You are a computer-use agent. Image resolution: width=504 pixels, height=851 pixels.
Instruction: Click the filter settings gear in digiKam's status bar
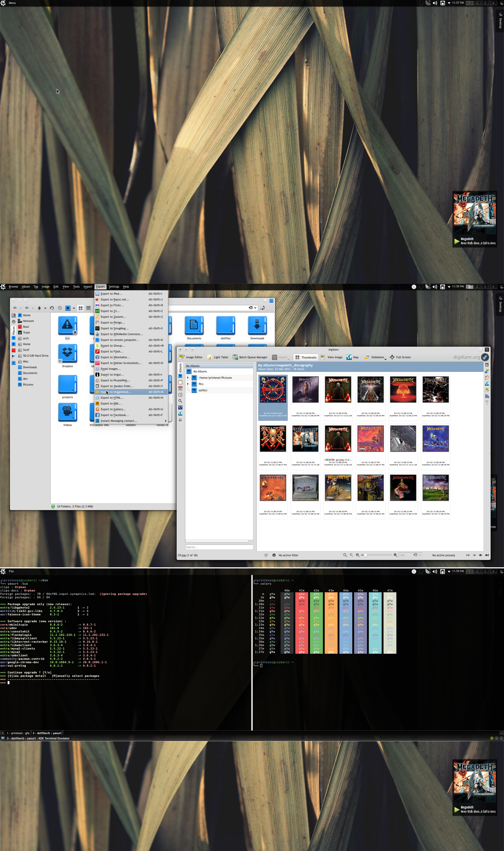[x=274, y=555]
